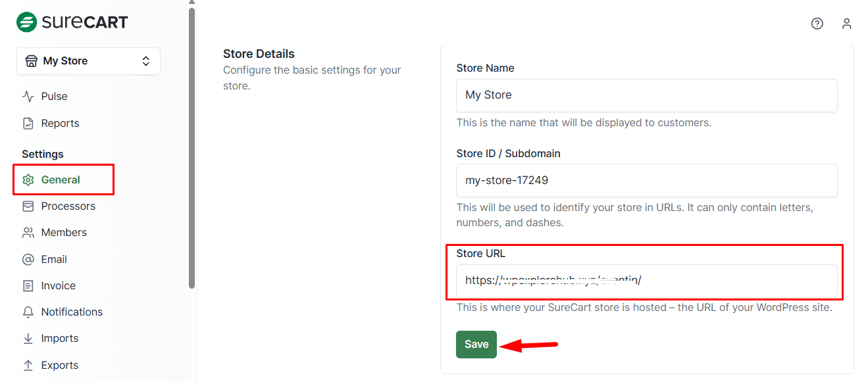
Task: Click into the Store Name field
Action: coord(646,95)
